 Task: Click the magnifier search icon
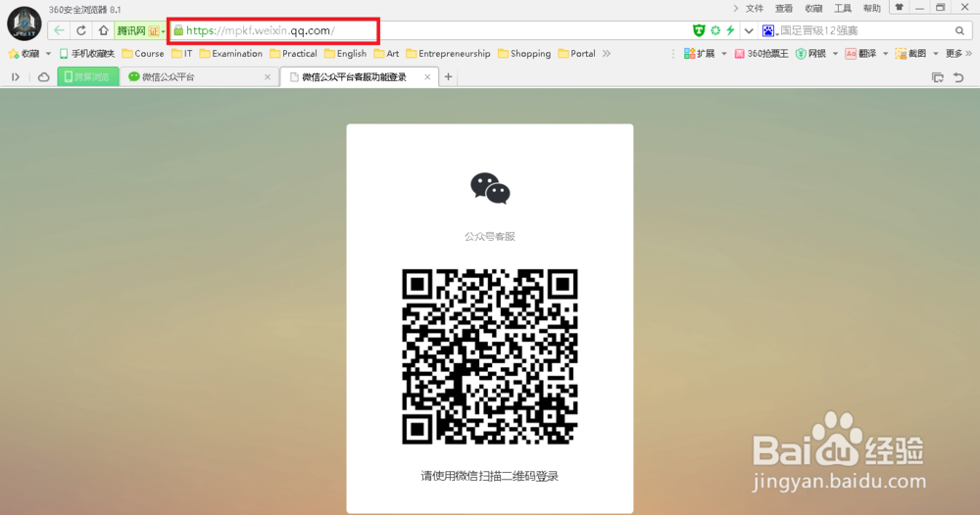959,30
